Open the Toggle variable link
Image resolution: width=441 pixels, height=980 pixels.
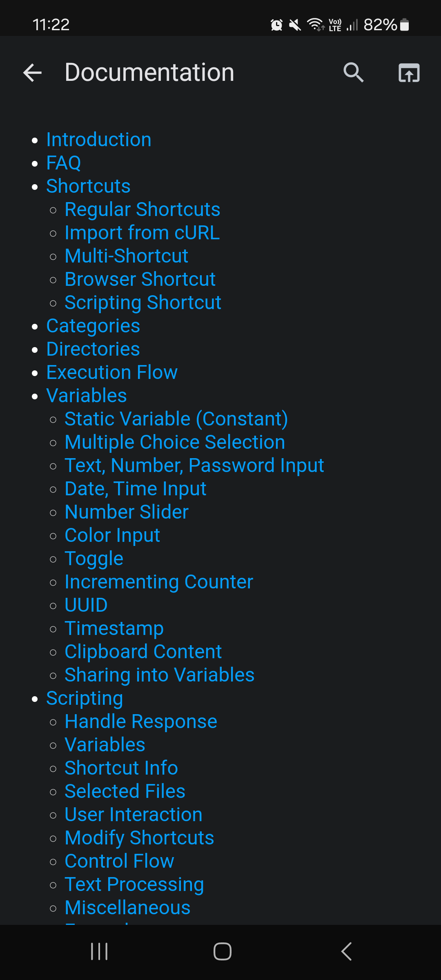coord(94,559)
